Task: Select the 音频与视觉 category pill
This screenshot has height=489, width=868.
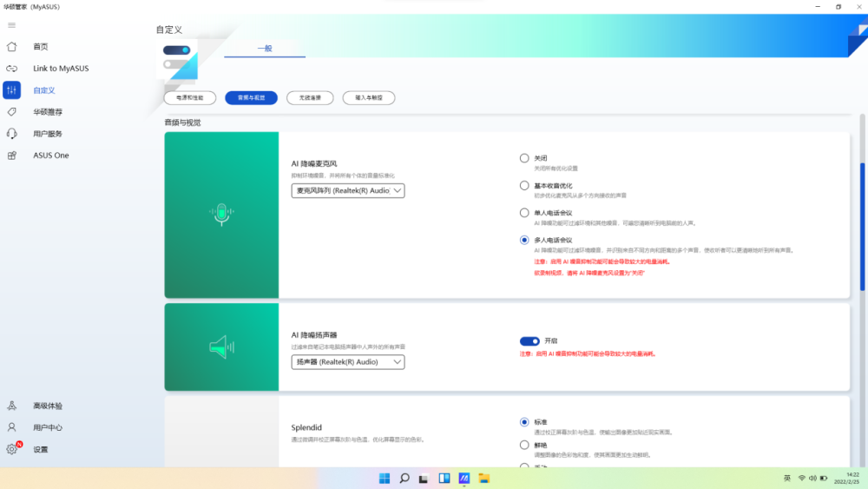Action: pos(252,98)
